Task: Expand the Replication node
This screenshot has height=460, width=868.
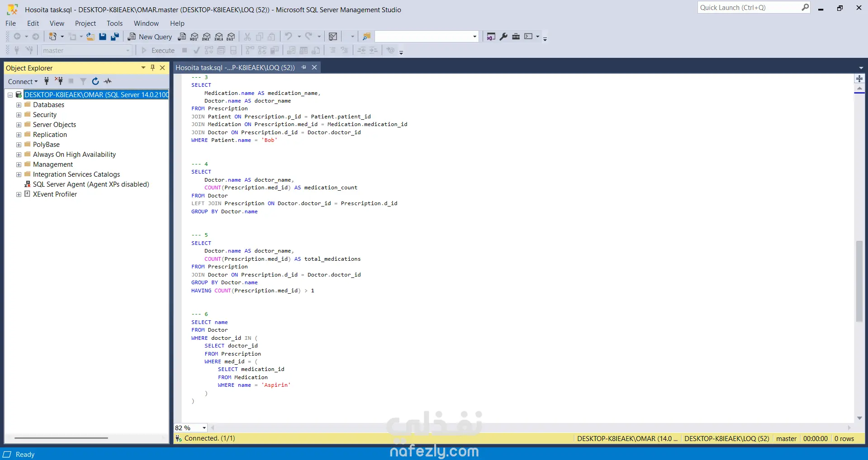Action: (19, 135)
